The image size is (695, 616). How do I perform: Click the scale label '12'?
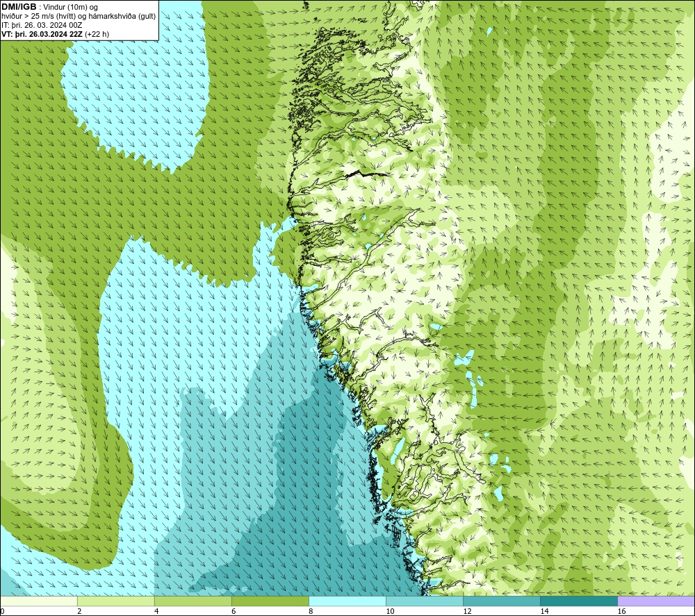[x=467, y=612]
